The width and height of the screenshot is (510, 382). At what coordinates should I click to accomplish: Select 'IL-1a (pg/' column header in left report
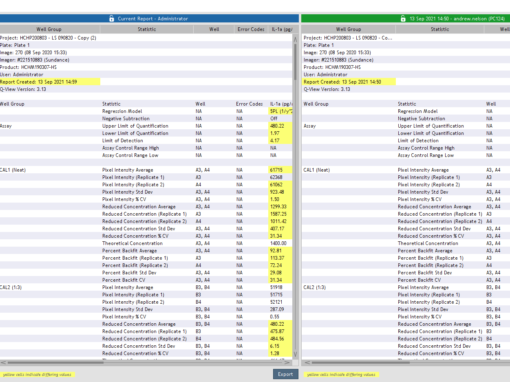pos(282,29)
